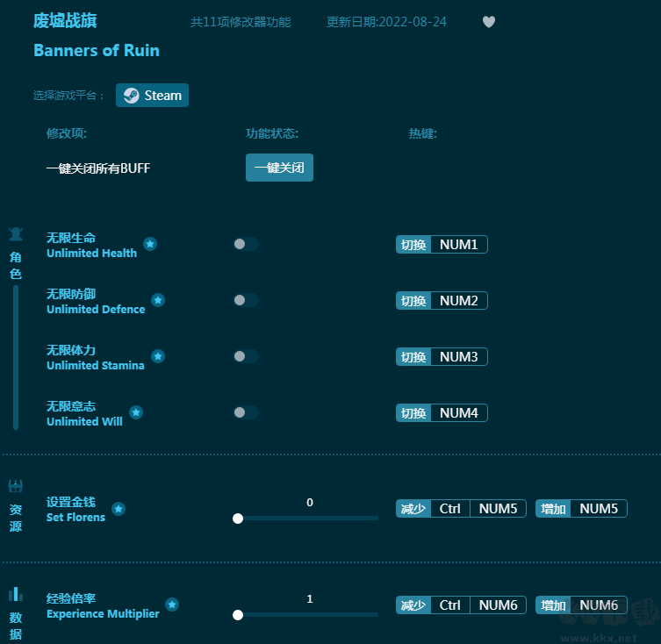Viewport: 661px width, 644px height.
Task: Click the decrease button for Set Florens
Action: coord(413,509)
